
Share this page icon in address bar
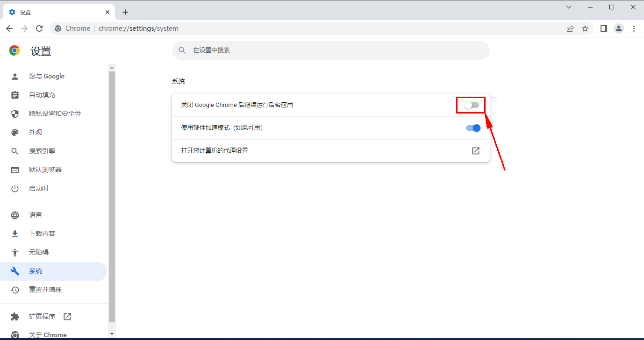click(x=570, y=28)
